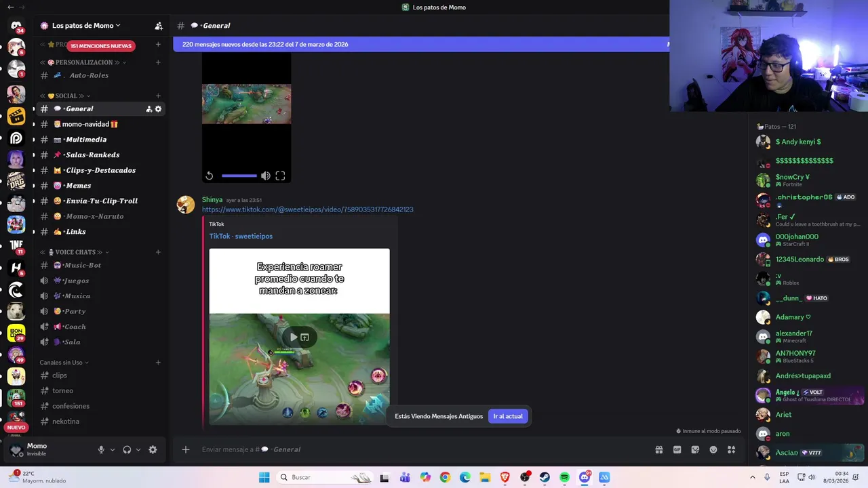Image resolution: width=868 pixels, height=488 pixels.
Task: Open the Salas-Rankeds channel
Action: pos(100,155)
